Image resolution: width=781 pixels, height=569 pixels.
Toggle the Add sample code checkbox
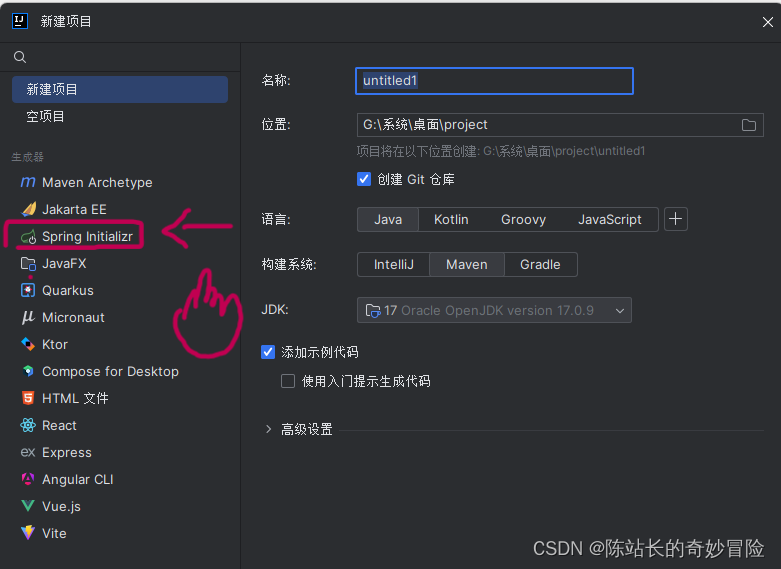[x=268, y=352]
